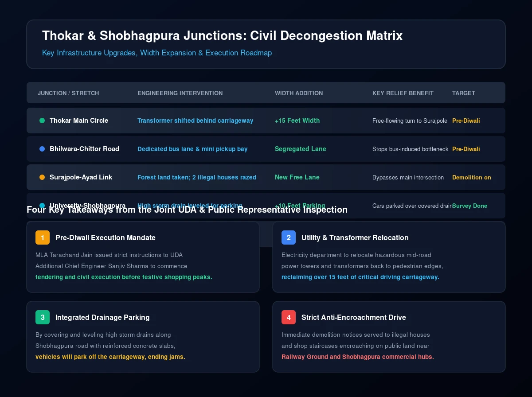The width and height of the screenshot is (532, 397).
Task: Click the orange number 1 badge
Action: pyautogui.click(x=43, y=237)
